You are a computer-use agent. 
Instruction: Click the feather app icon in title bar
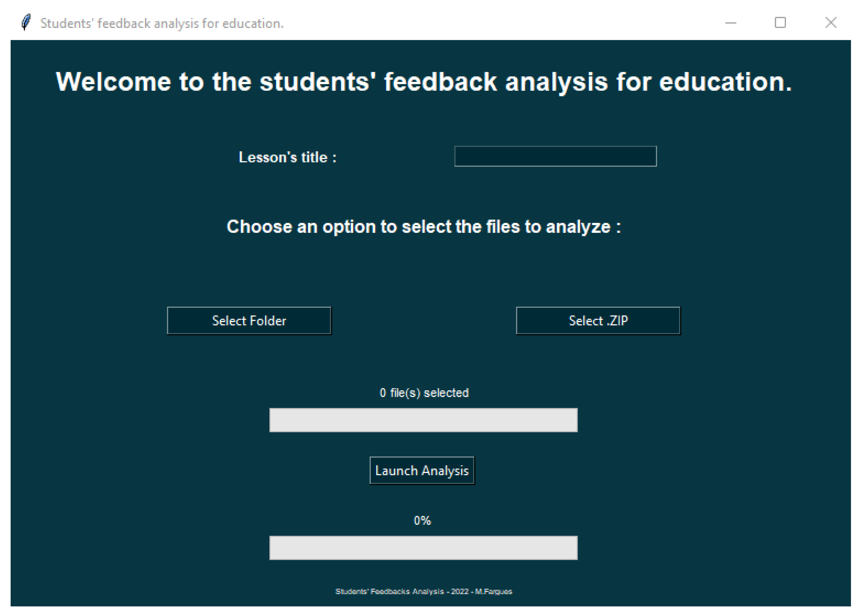(26, 22)
